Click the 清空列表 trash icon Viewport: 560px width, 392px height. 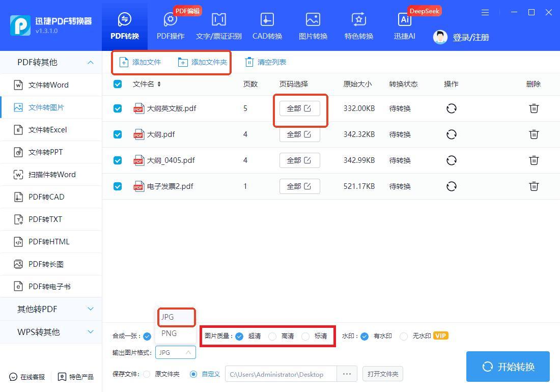click(249, 62)
